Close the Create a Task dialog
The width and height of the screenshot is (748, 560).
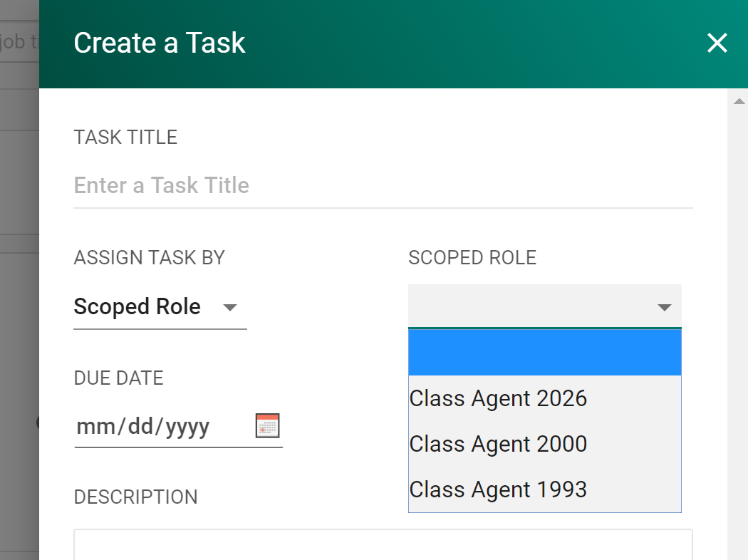click(717, 43)
